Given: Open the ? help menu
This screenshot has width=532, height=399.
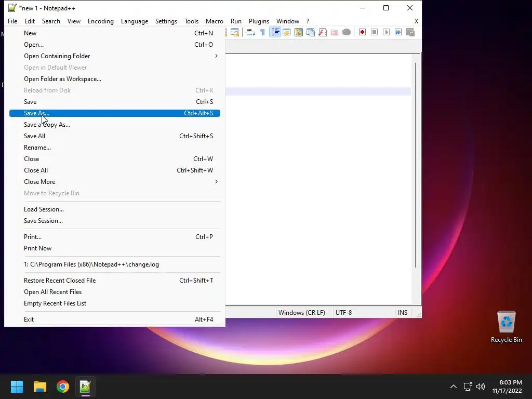Looking at the screenshot, I should pyautogui.click(x=308, y=21).
